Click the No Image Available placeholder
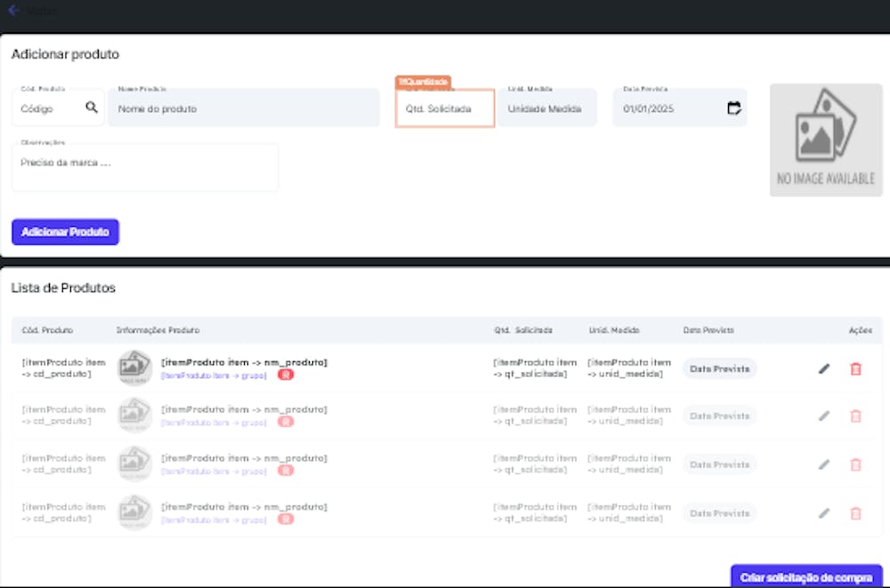This screenshot has height=588, width=890. point(826,141)
